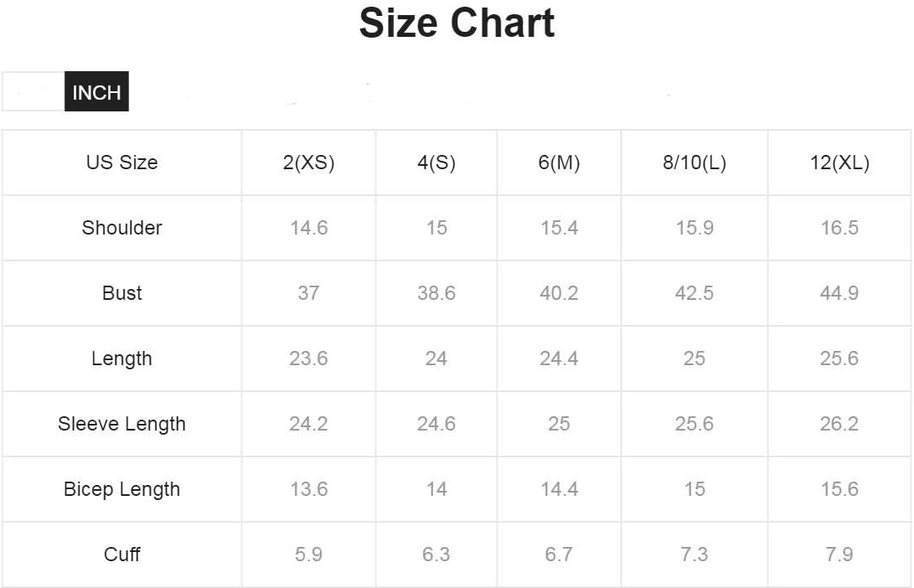Click the Bust row label

121,293
